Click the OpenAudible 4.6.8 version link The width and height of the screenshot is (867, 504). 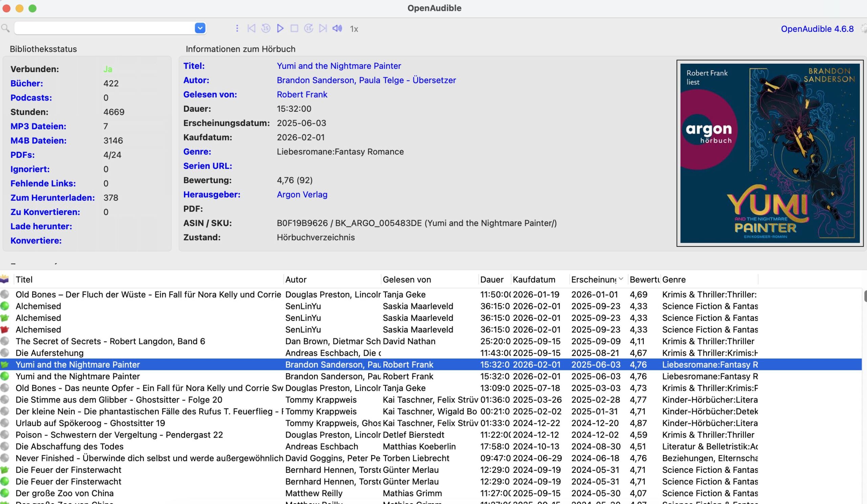(x=817, y=29)
